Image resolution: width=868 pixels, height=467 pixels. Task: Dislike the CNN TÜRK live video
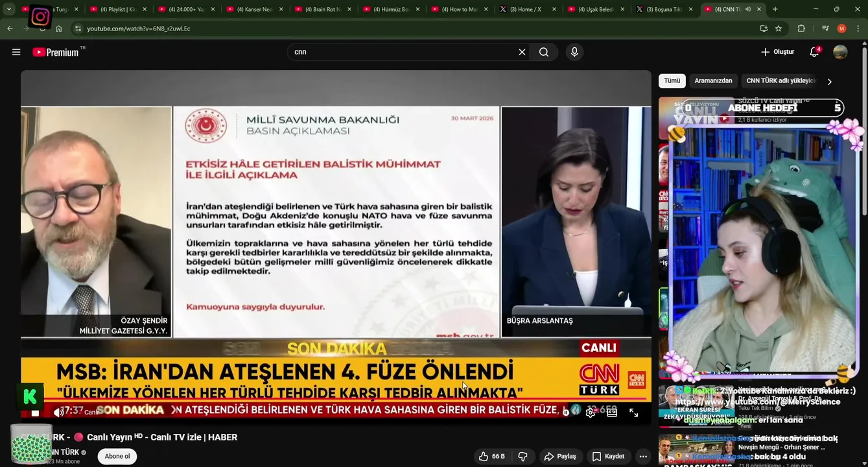[x=522, y=457]
